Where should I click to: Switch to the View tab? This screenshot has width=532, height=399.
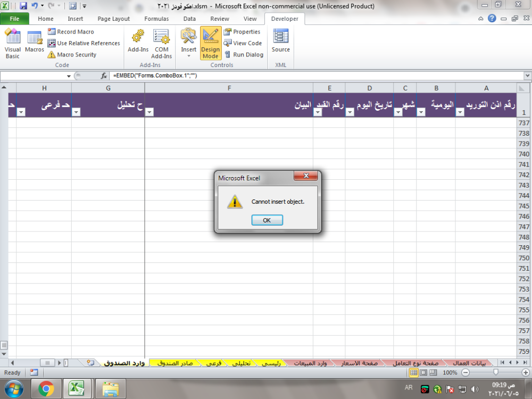click(x=250, y=19)
